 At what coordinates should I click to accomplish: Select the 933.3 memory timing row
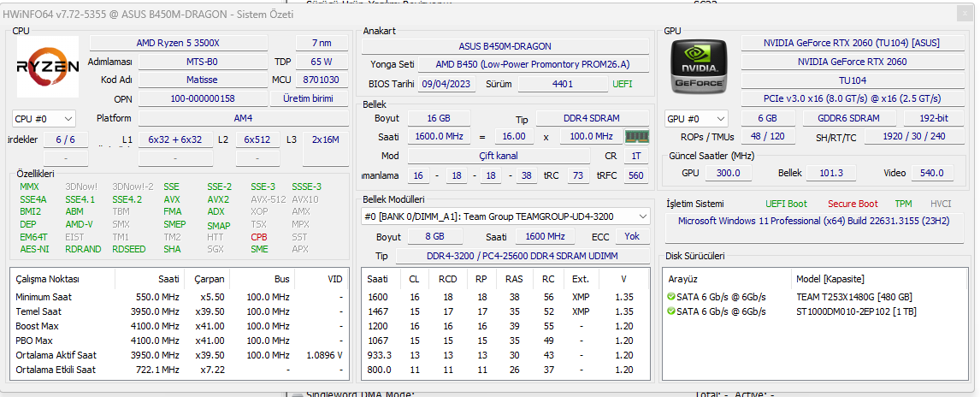[506, 355]
